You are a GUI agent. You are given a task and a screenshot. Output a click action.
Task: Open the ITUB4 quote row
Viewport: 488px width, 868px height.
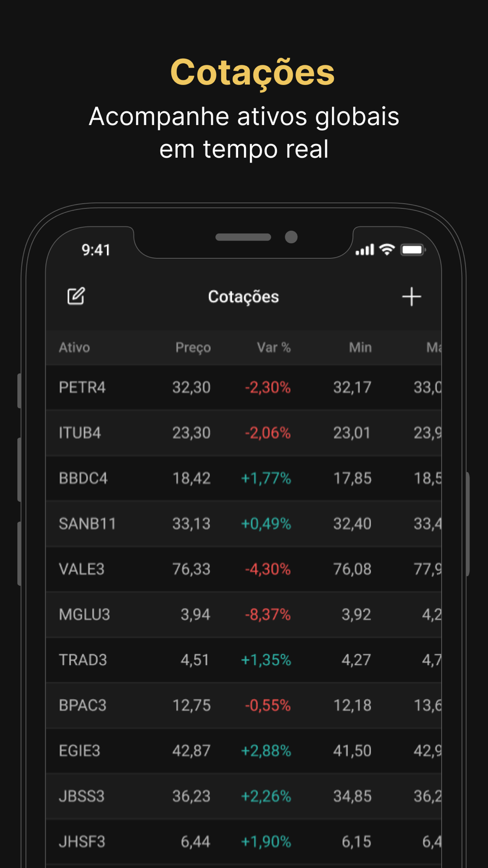[x=244, y=433]
